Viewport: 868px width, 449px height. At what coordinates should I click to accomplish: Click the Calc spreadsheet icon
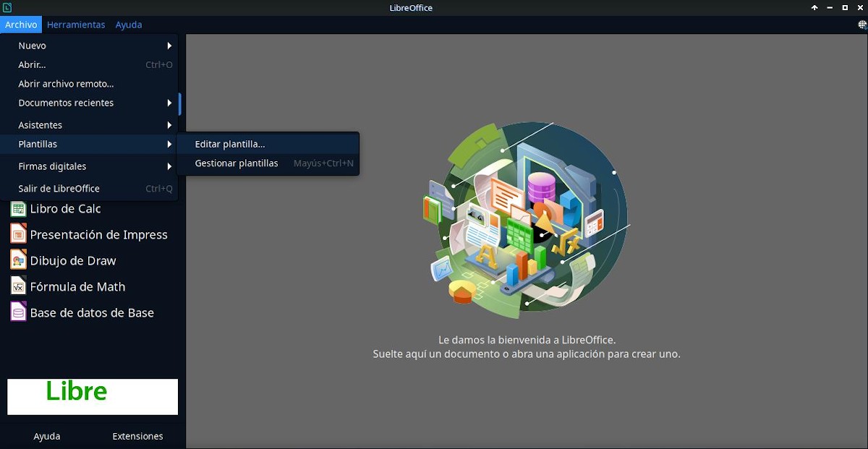[18, 209]
